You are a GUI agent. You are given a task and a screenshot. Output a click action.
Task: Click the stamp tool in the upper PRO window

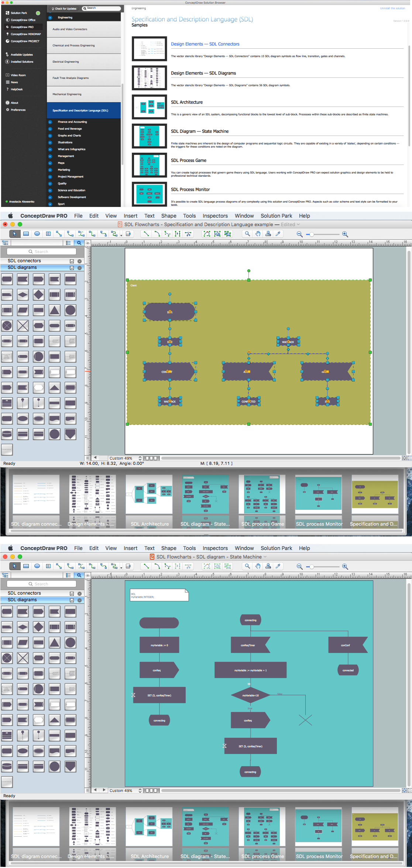268,234
